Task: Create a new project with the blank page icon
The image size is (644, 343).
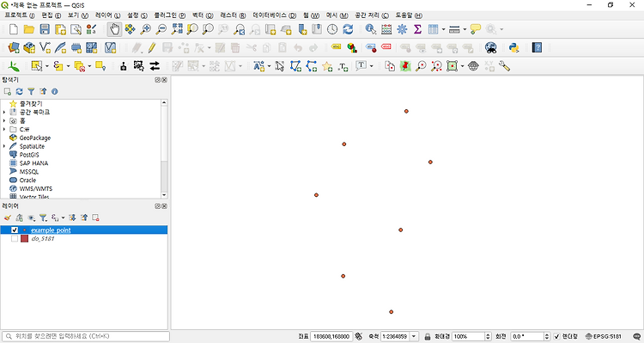Action: [14, 29]
